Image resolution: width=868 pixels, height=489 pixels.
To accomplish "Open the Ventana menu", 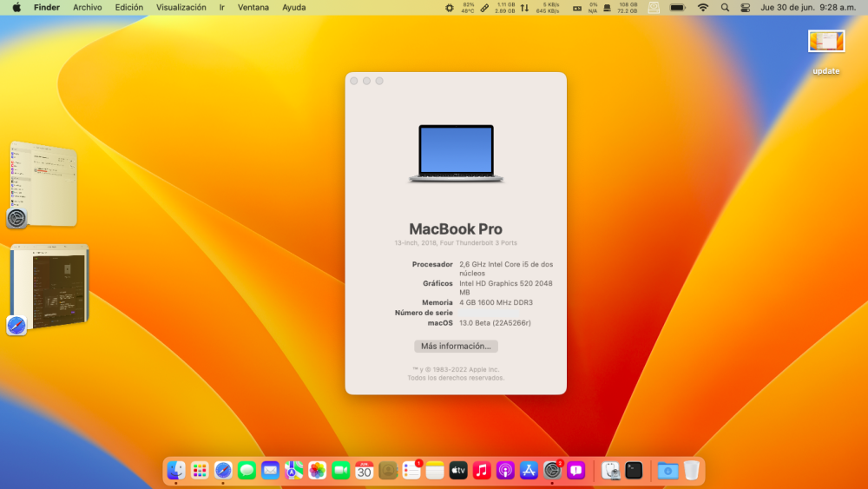I will tap(253, 8).
